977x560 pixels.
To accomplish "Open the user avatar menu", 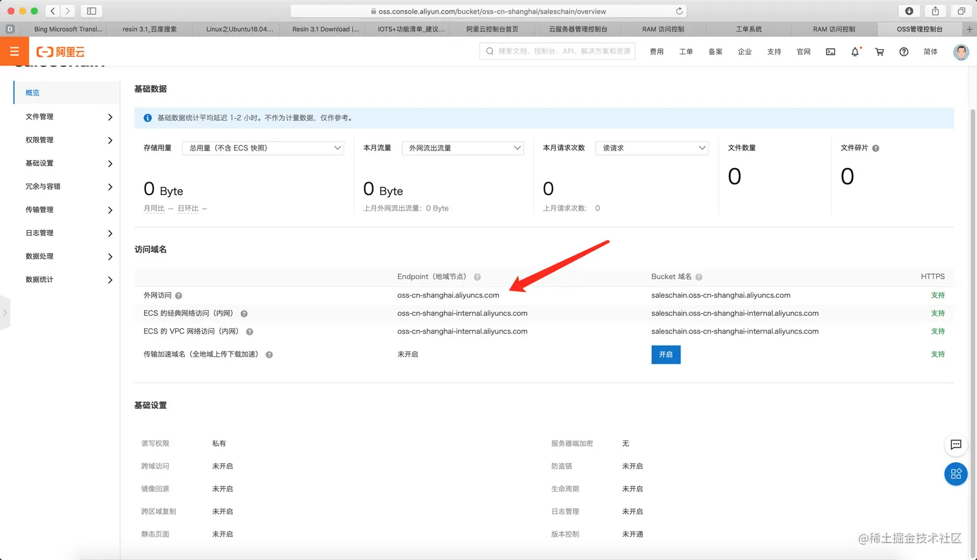I will click(961, 52).
